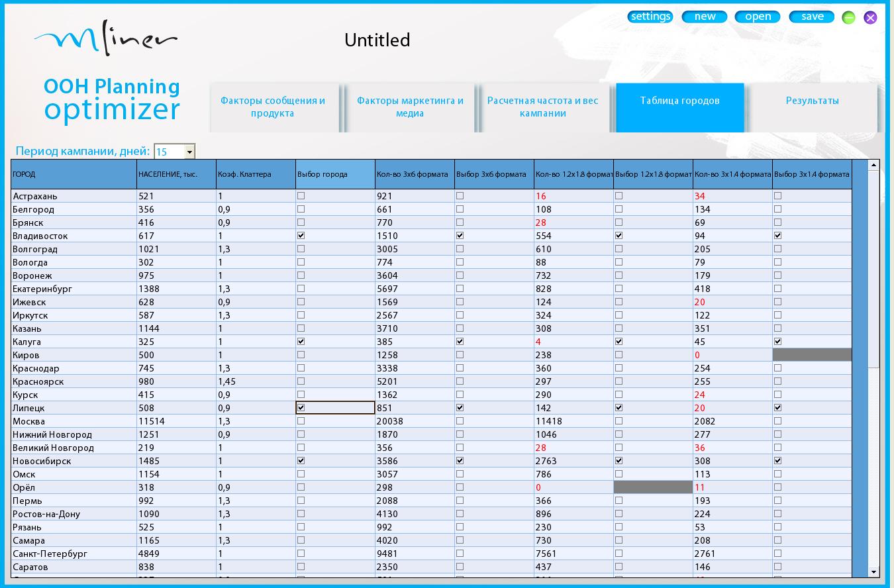Click the 'open' button
Image resolution: width=894 pixels, height=588 pixels.
click(x=758, y=17)
